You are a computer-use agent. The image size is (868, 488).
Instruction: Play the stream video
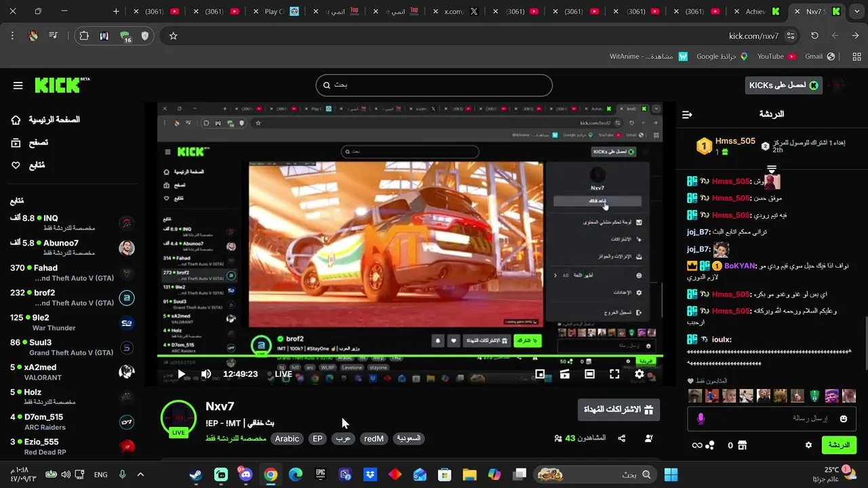181,374
